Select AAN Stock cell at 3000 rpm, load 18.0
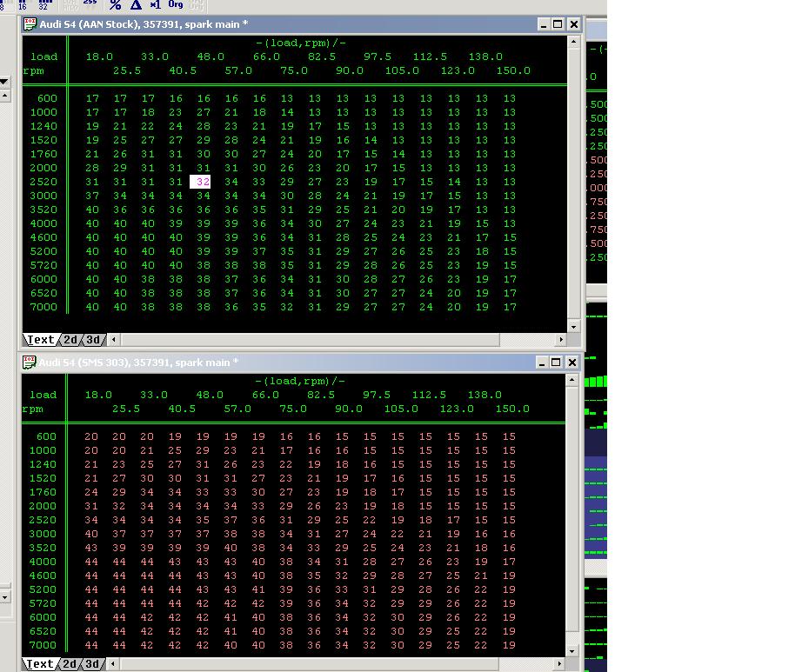802x672 pixels. coord(92,196)
